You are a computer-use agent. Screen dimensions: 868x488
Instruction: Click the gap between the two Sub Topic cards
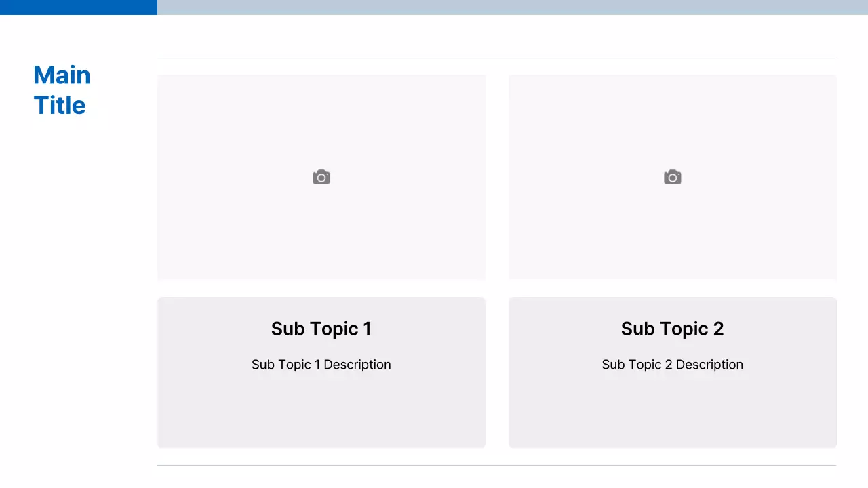click(497, 373)
